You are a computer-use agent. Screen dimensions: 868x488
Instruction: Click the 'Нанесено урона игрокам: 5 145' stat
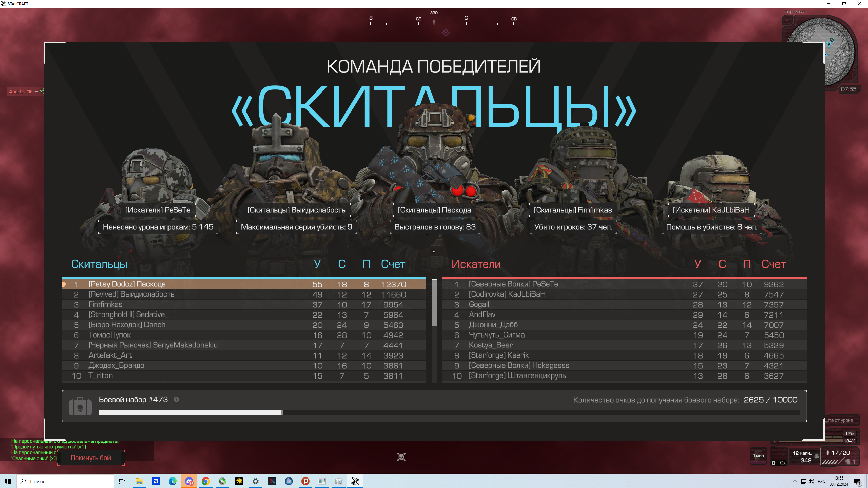[158, 227]
